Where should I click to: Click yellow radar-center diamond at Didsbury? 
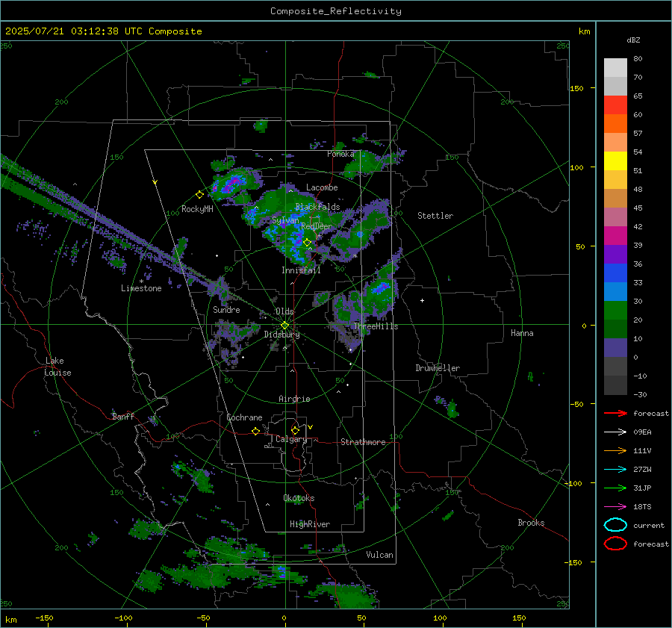[x=284, y=326]
